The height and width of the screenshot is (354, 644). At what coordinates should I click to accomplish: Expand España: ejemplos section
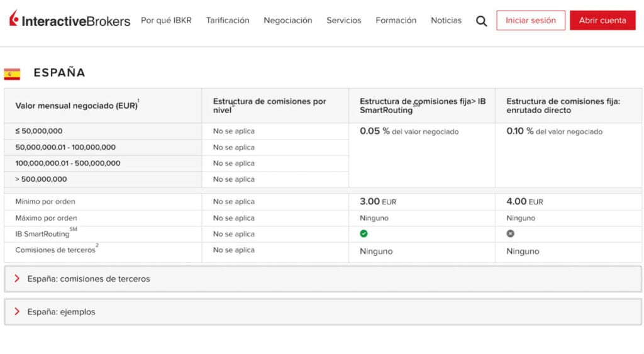click(323, 312)
